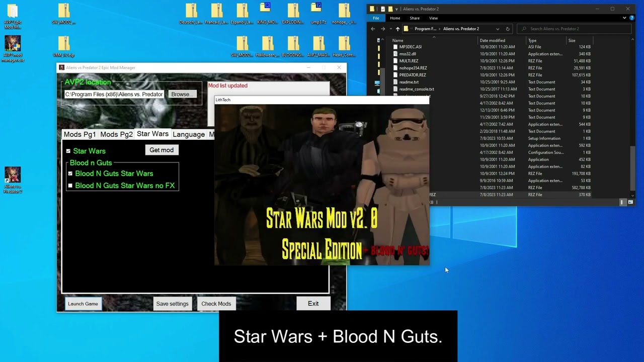Toggle the Star Wars mod checkbox
This screenshot has height=362, width=644.
click(x=68, y=151)
